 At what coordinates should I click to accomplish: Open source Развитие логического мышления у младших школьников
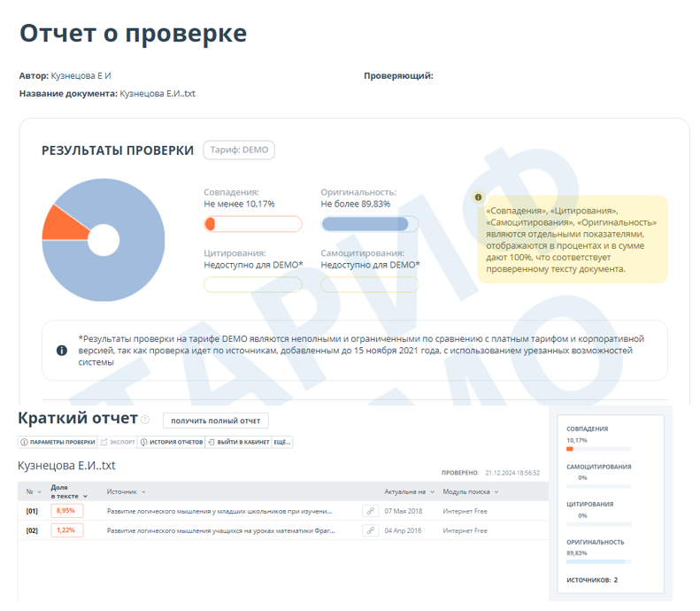click(219, 511)
